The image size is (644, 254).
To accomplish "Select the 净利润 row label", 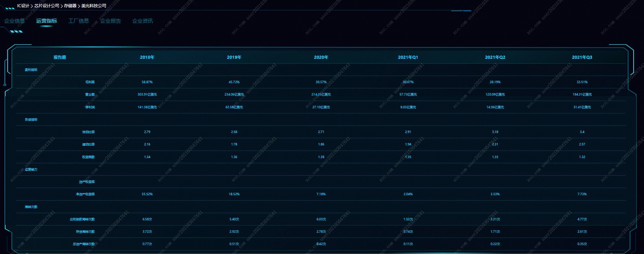I will click(x=90, y=107).
